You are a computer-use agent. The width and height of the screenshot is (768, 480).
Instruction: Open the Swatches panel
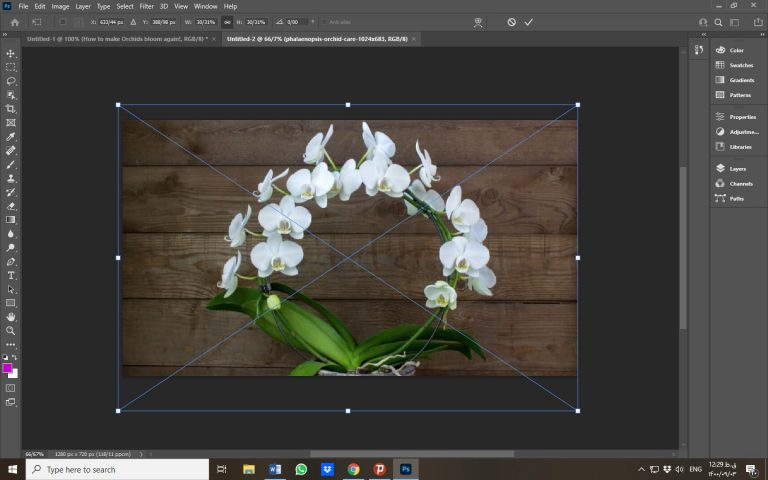[x=739, y=65]
